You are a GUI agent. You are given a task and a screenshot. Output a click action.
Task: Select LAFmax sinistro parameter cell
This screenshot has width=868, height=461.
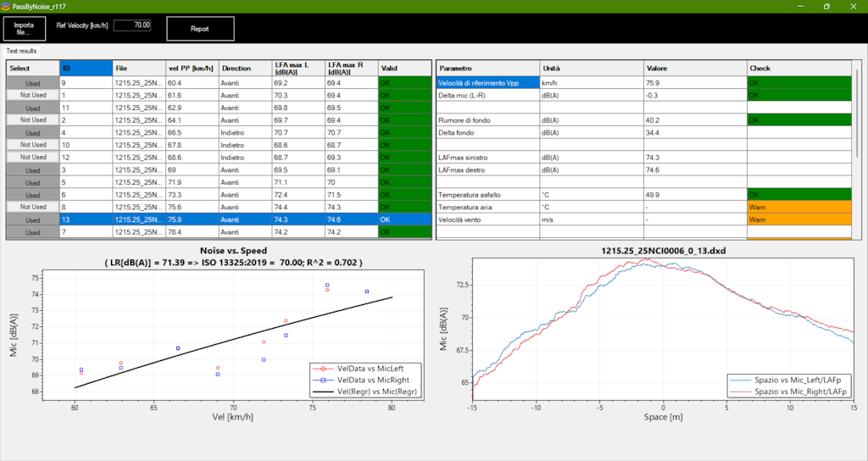coord(487,157)
